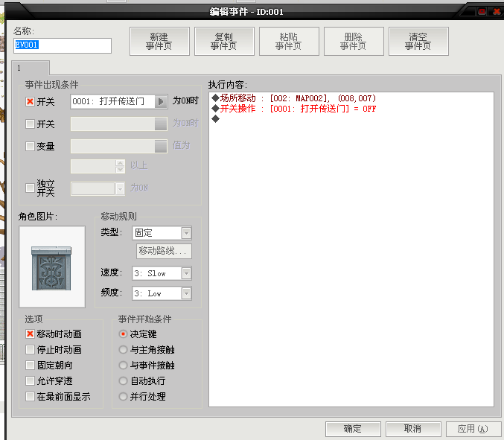This screenshot has height=440, width=504.
Task: Uncheck the first 开关 condition checkbox
Action: click(x=30, y=101)
